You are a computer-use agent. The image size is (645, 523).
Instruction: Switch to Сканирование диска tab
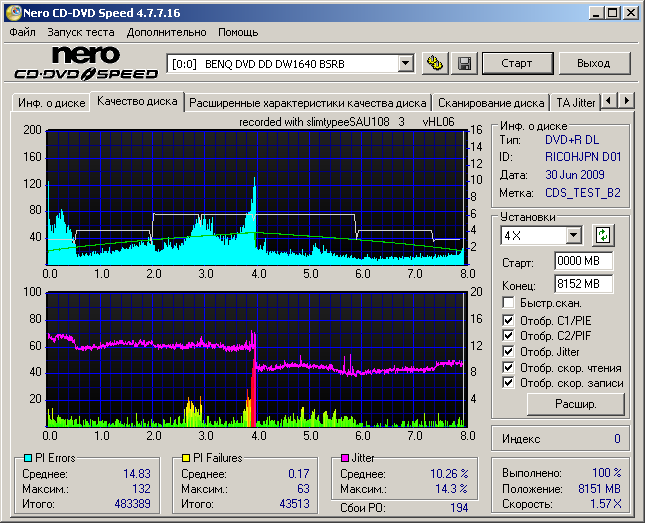pos(491,103)
